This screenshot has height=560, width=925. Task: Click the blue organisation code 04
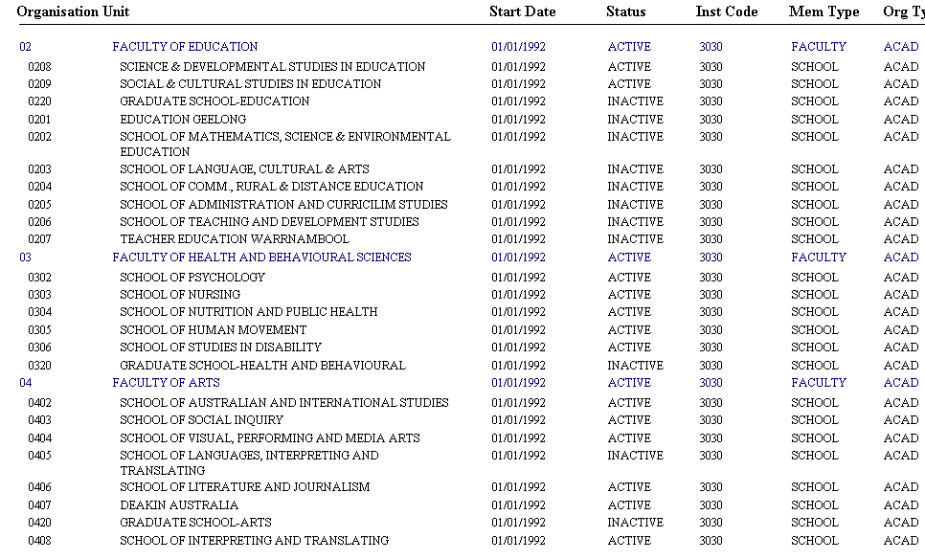click(26, 382)
